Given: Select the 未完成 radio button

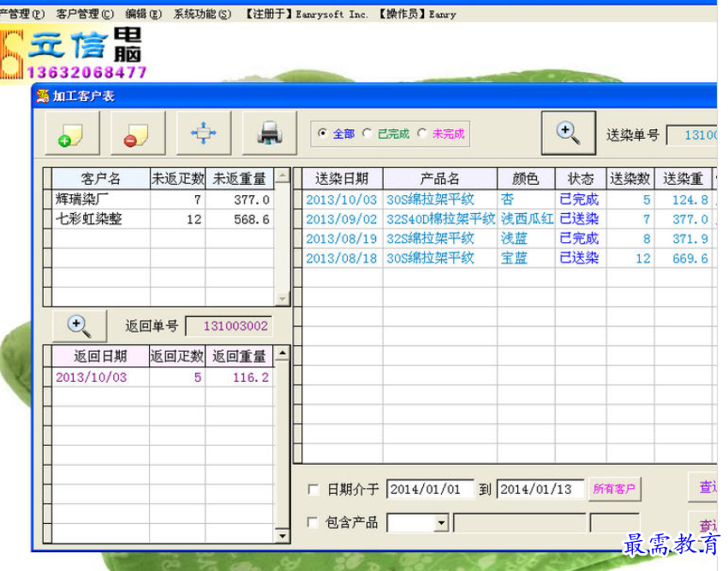Looking at the screenshot, I should [x=422, y=134].
